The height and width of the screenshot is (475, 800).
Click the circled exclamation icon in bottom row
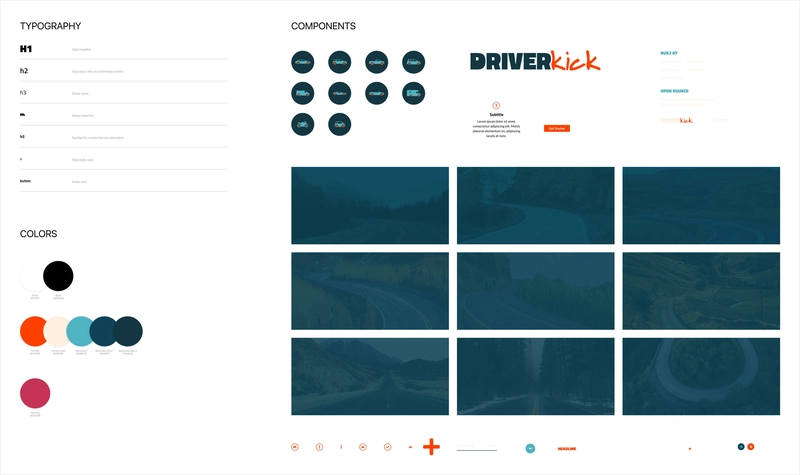319,447
